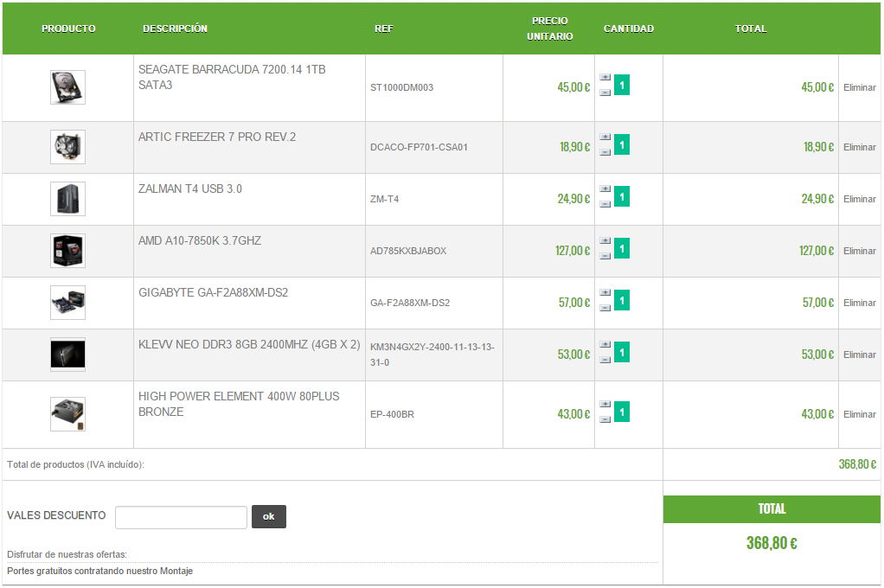Viewport: 884px width, 588px height.
Task: Remove Artic Freezer 7 Pro with Eliminar
Action: pyautogui.click(x=859, y=147)
